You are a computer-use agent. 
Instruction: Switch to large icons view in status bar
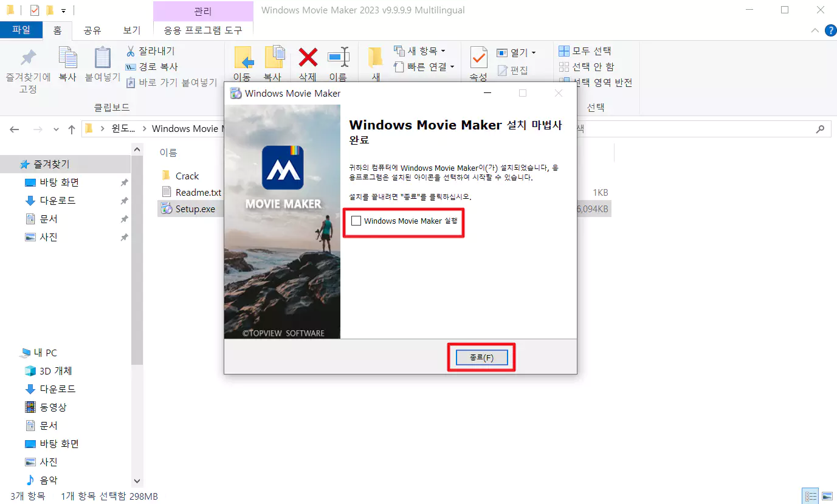(827, 496)
